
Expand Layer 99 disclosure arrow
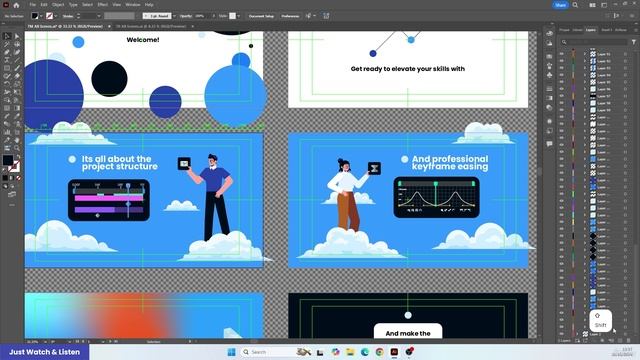[x=584, y=110]
